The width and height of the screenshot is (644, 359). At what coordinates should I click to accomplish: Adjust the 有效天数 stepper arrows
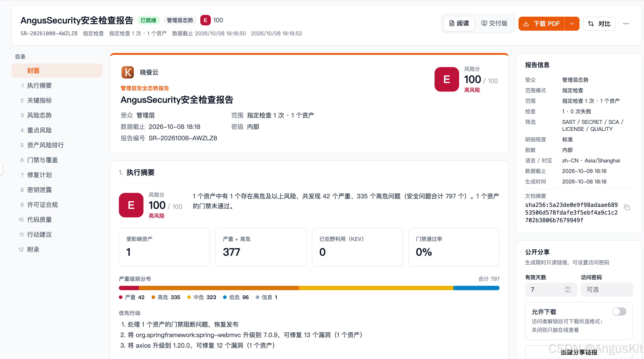coord(567,290)
